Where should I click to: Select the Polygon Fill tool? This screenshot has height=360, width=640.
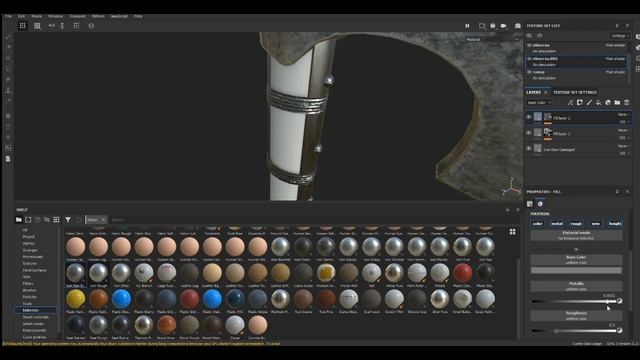(x=8, y=69)
